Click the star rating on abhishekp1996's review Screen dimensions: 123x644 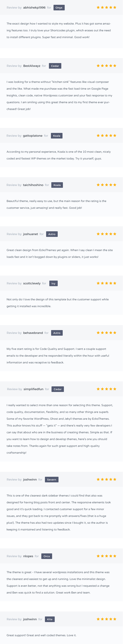tap(106, 8)
